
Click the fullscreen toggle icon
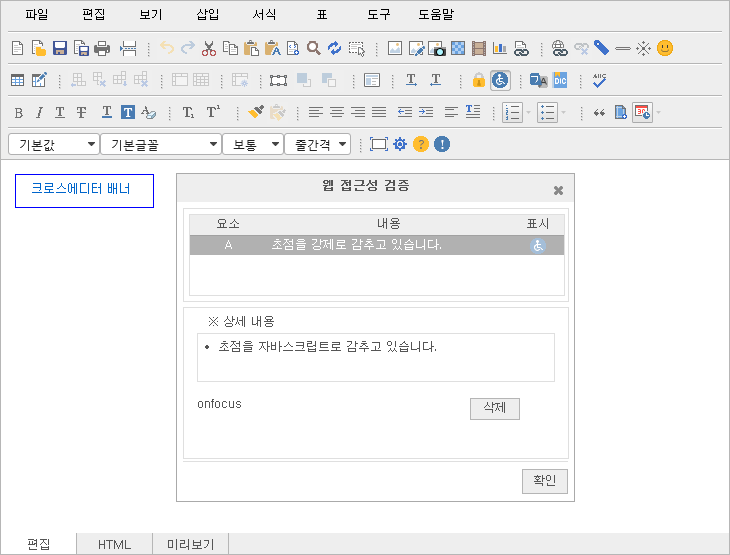point(379,144)
